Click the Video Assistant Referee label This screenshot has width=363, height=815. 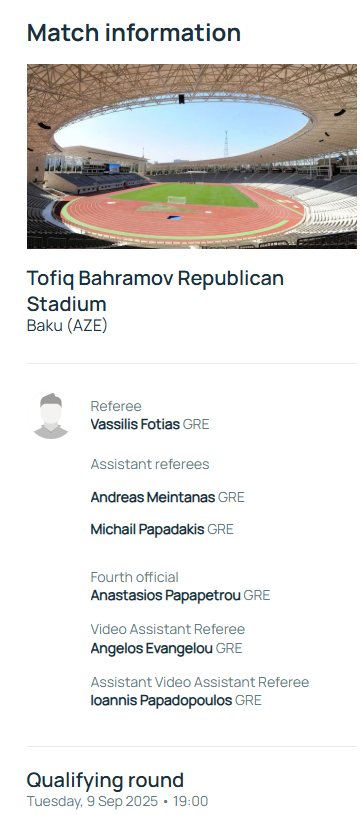[x=167, y=629]
